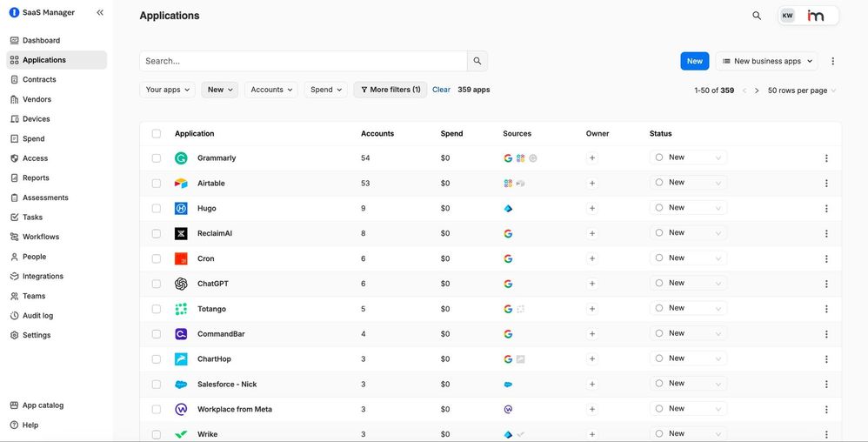
Task: Open Contracts in the sidebar
Action: pos(39,80)
